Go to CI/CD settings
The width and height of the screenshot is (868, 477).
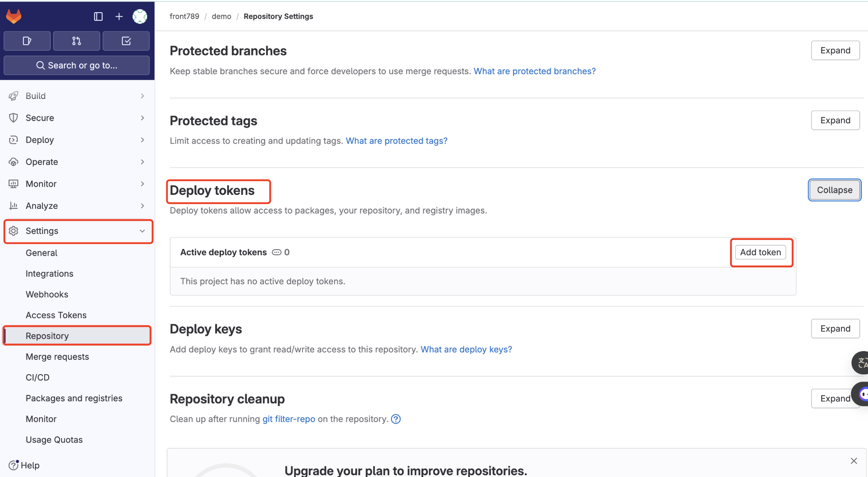38,378
